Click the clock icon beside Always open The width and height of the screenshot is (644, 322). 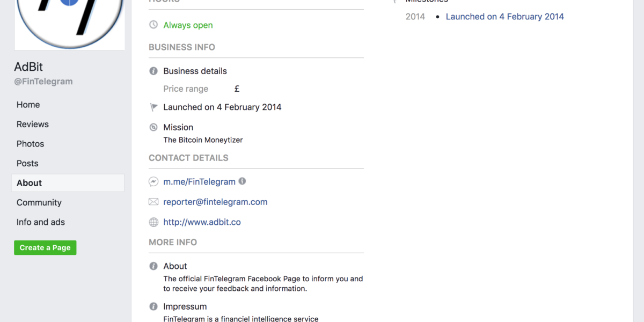pyautogui.click(x=153, y=25)
